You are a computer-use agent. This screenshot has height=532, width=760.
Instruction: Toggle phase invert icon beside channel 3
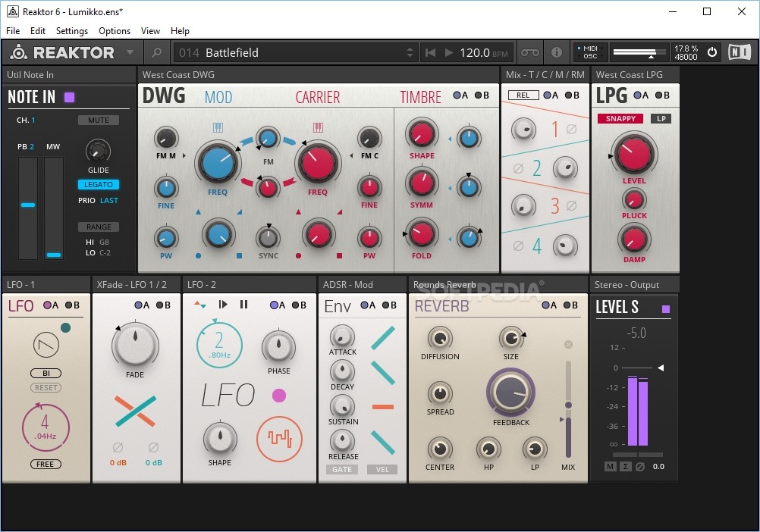pyautogui.click(x=572, y=205)
